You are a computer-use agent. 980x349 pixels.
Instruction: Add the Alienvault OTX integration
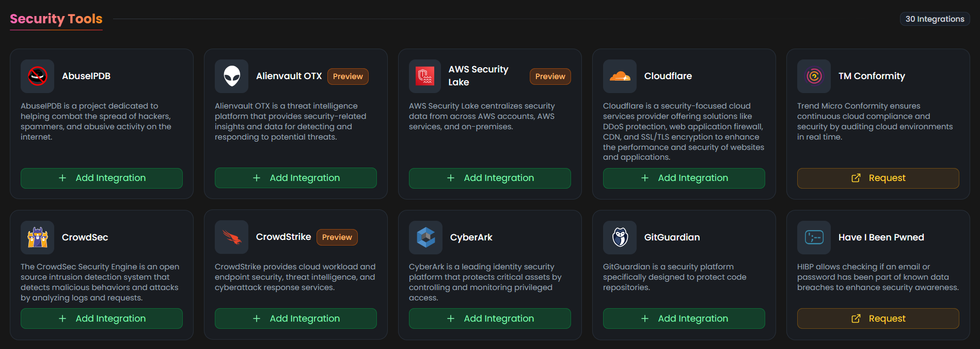point(296,178)
